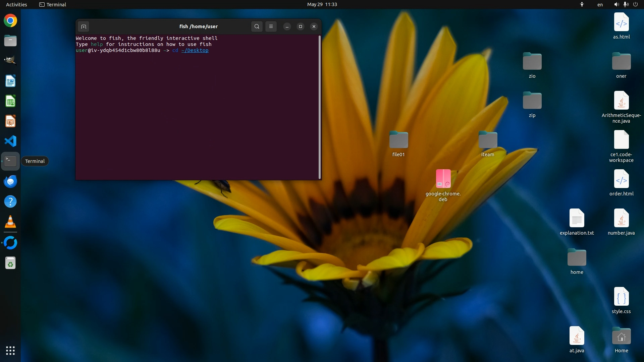The height and width of the screenshot is (362, 644).
Task: Open the clock and calendar panel
Action: (322, 4)
